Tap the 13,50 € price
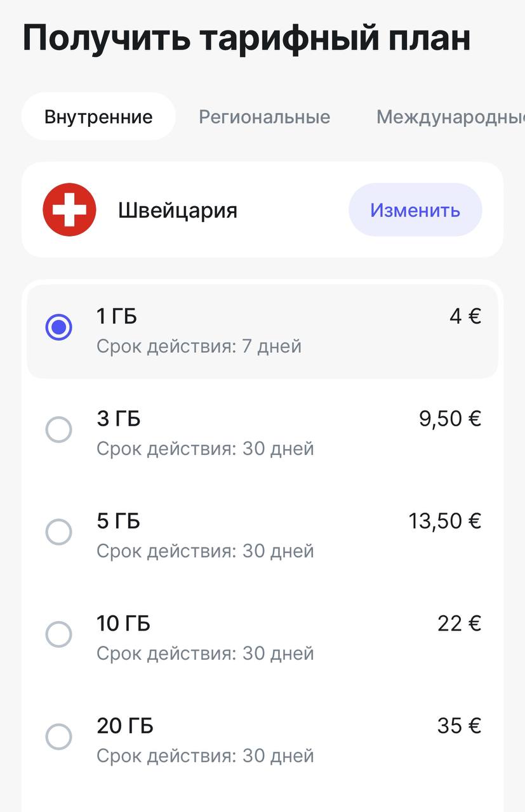The width and height of the screenshot is (525, 812). point(445,521)
